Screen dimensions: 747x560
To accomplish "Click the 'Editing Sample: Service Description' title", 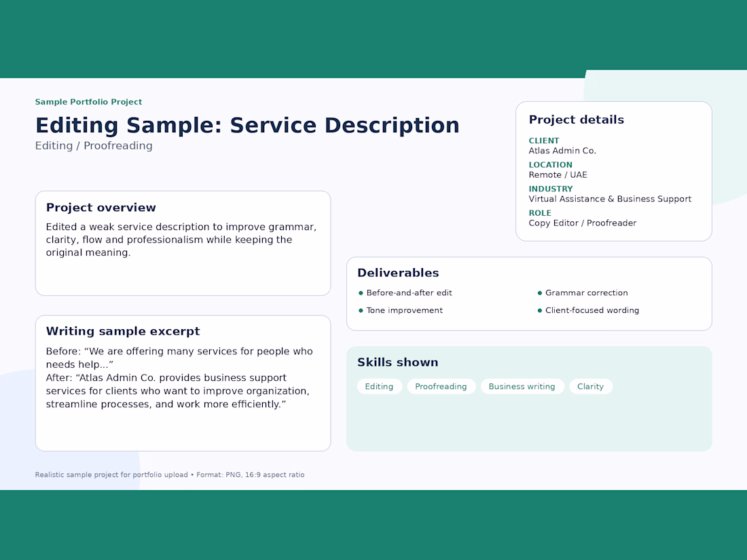I will (x=247, y=126).
